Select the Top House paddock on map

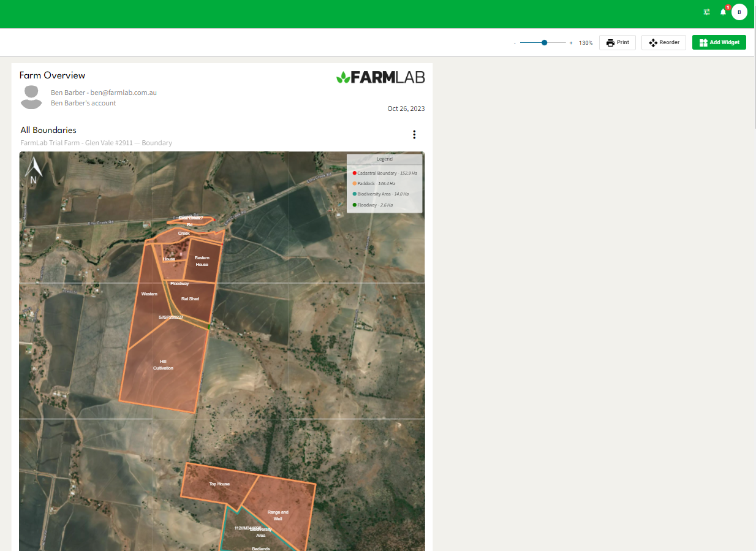[219, 484]
